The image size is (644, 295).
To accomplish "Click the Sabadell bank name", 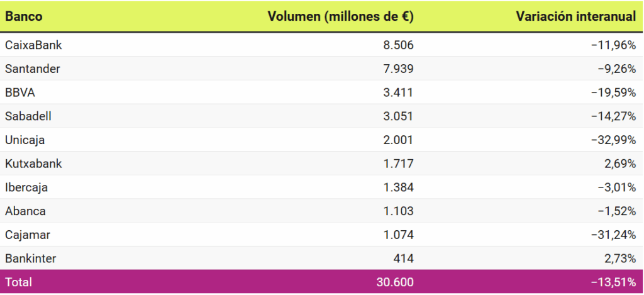I will [x=29, y=116].
